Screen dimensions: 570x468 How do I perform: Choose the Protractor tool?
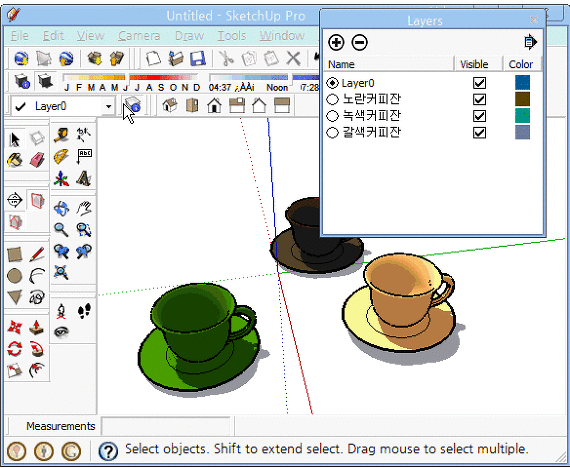coord(61,157)
